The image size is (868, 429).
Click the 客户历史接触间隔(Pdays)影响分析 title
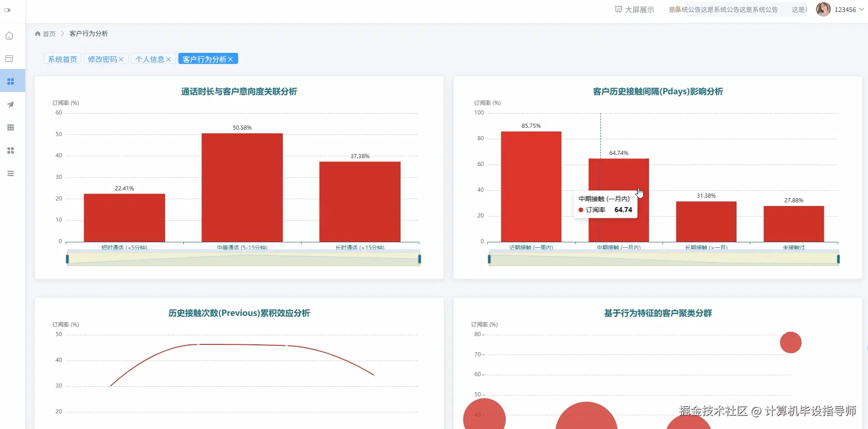658,92
